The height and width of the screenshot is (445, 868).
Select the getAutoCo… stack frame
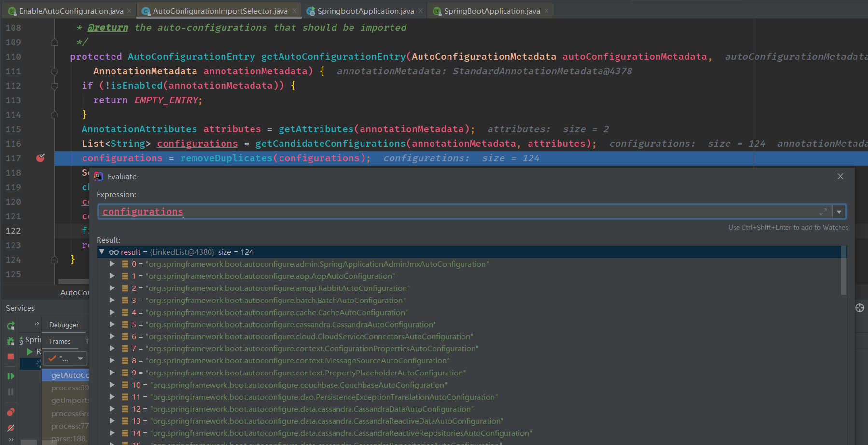coord(66,375)
